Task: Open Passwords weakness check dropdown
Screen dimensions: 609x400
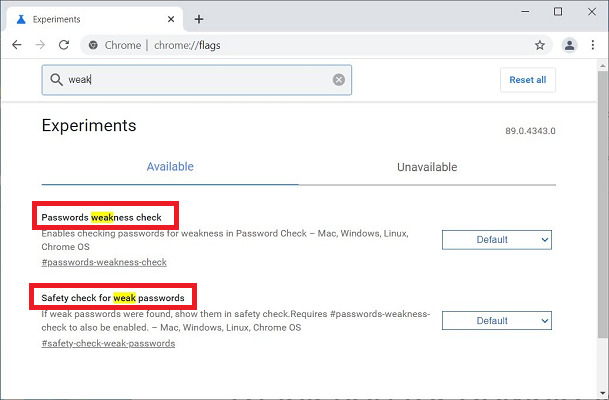Action: click(497, 240)
